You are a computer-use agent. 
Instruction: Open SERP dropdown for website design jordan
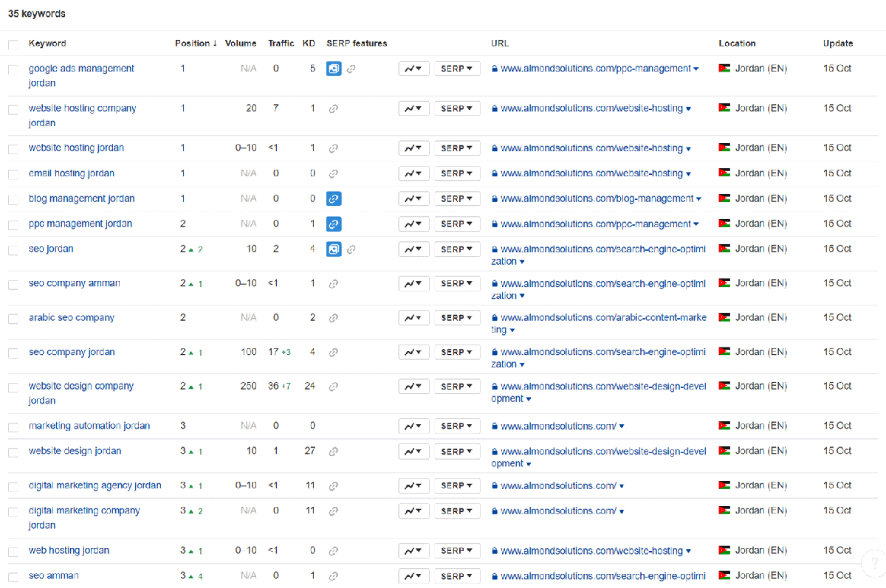tap(457, 452)
